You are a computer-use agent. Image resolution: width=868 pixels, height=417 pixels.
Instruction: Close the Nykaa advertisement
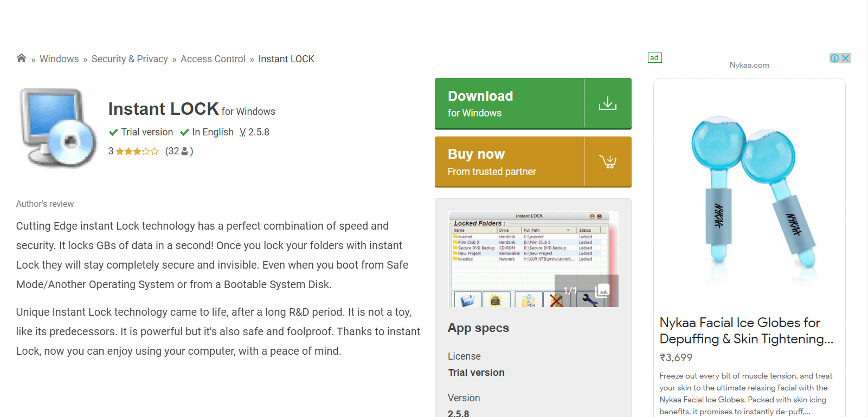(845, 58)
